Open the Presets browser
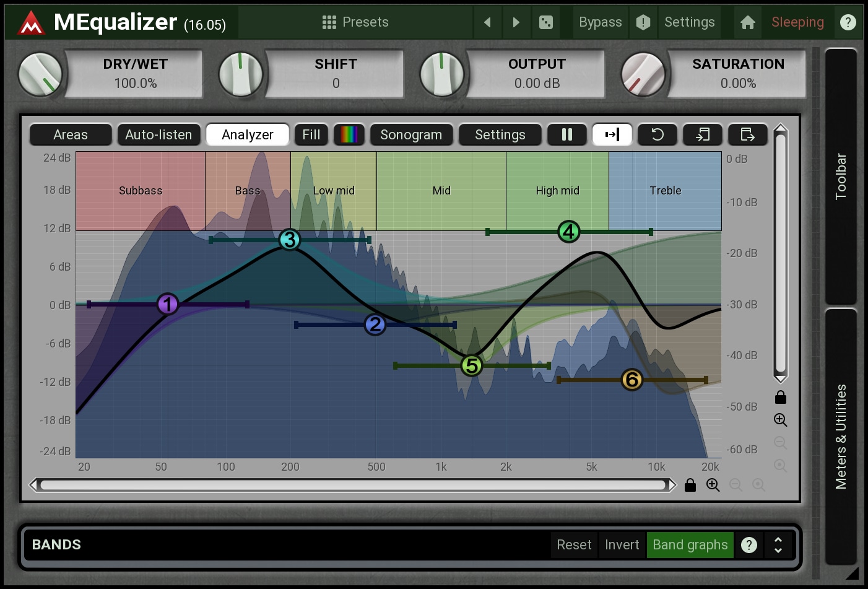Viewport: 868px width, 589px height. point(355,22)
